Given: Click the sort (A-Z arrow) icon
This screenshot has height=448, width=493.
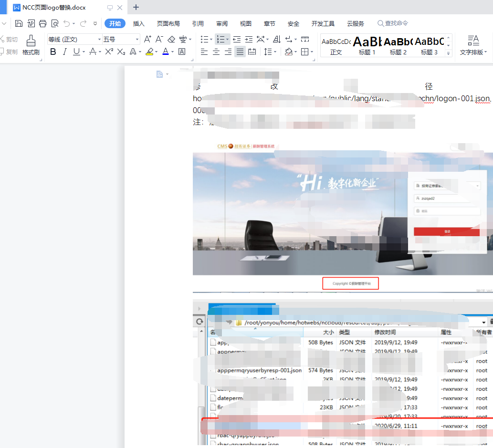Looking at the screenshot, I should tap(277, 39).
